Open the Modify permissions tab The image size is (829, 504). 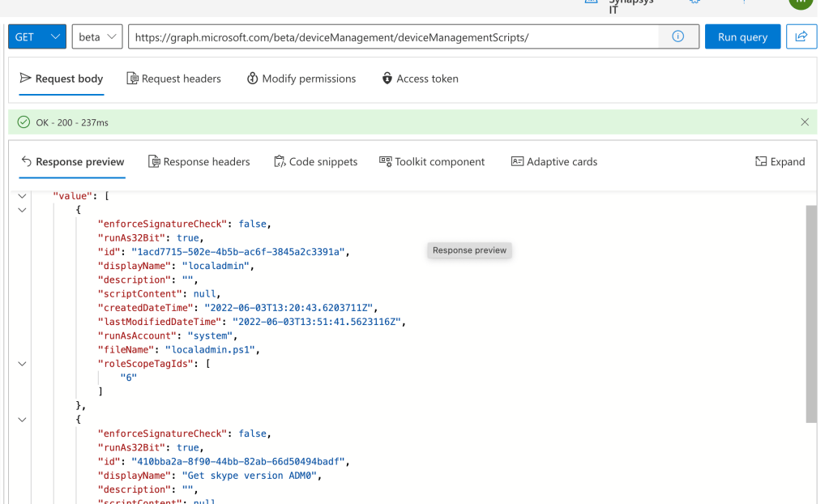pyautogui.click(x=301, y=79)
